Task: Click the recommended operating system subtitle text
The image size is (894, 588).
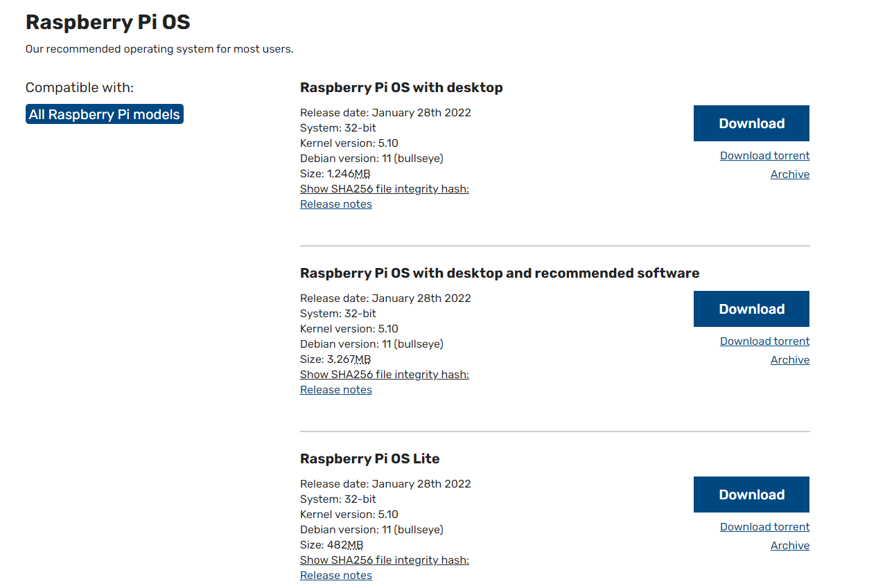Action: [x=159, y=49]
